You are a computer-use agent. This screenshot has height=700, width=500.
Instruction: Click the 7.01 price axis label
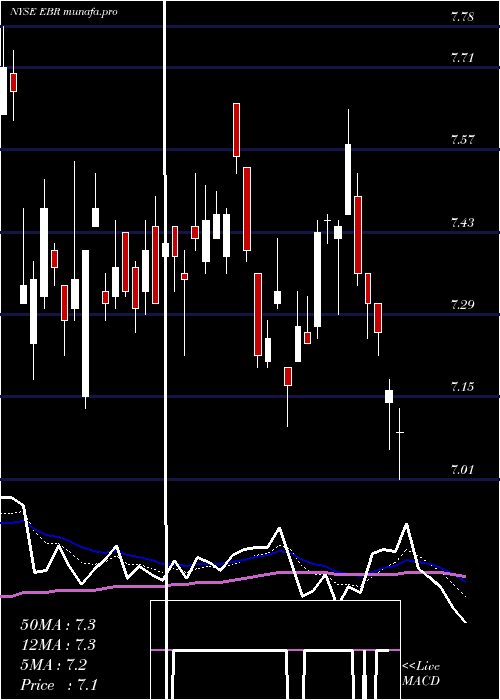click(462, 470)
